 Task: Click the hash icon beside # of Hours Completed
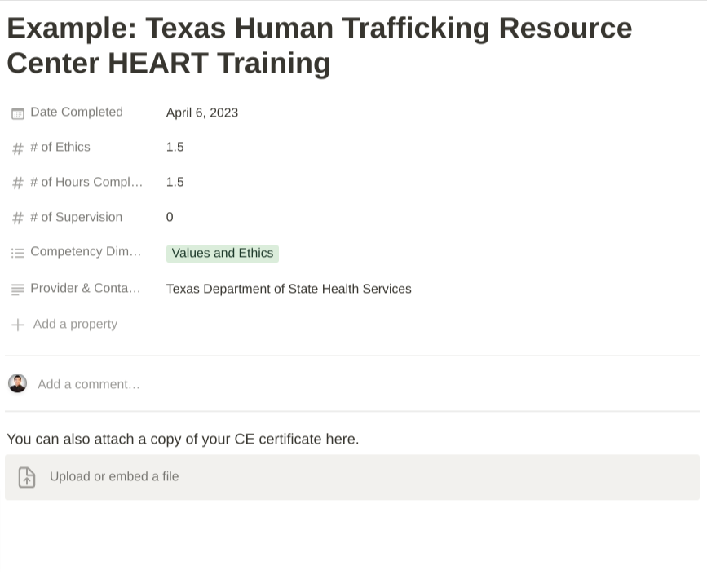tap(18, 183)
